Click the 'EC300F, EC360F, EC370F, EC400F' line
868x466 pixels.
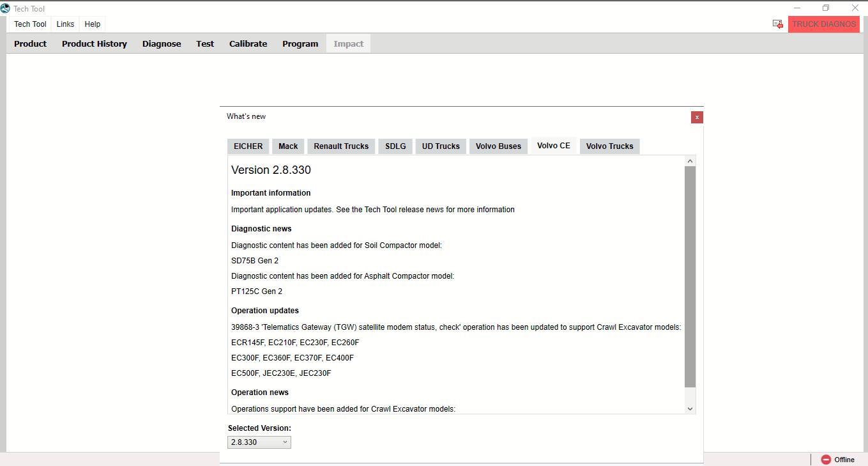coord(293,358)
